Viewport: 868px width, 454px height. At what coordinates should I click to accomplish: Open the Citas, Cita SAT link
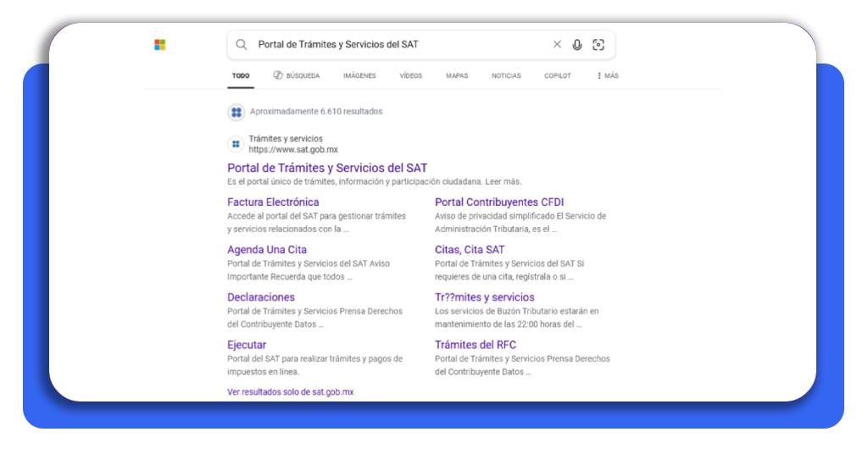[x=470, y=250]
